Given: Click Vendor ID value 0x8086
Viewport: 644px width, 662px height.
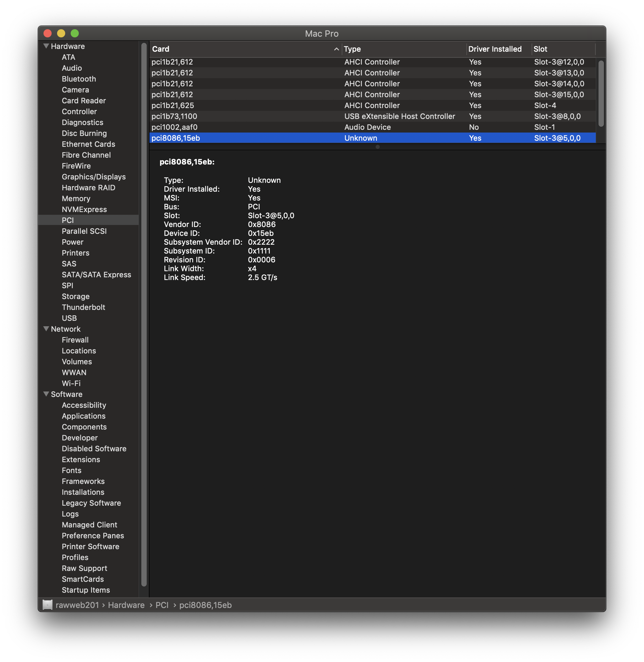Looking at the screenshot, I should click(262, 224).
